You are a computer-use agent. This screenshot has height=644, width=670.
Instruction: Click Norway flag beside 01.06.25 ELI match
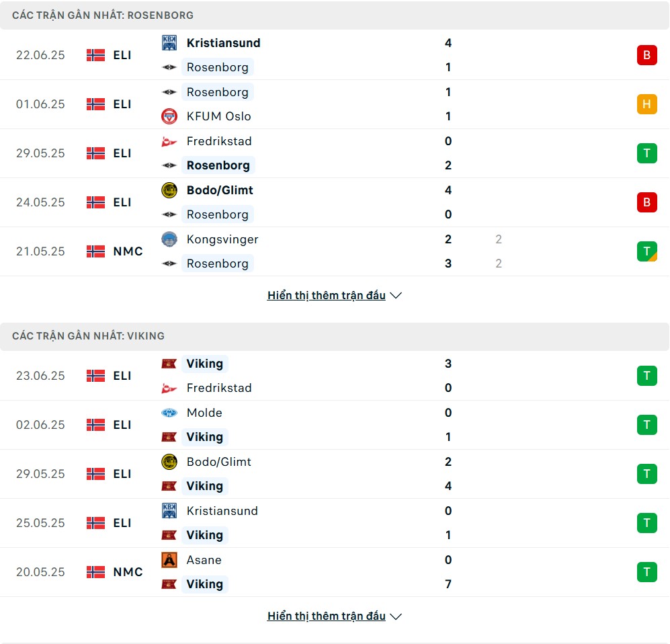pyautogui.click(x=95, y=104)
